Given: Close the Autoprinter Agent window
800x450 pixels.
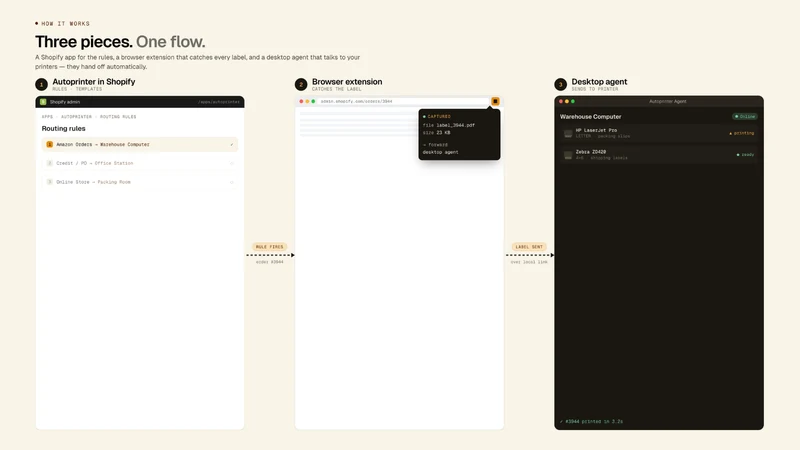Looking at the screenshot, I should coord(561,102).
